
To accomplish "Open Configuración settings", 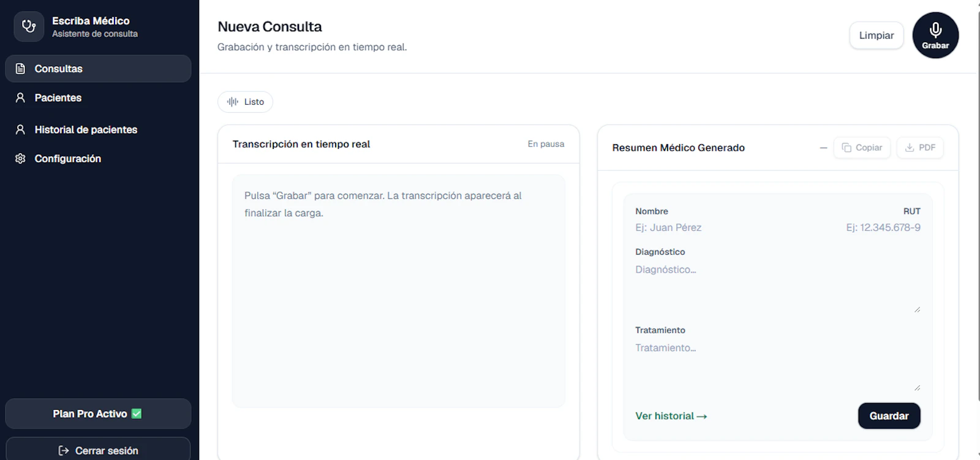I will (98, 159).
